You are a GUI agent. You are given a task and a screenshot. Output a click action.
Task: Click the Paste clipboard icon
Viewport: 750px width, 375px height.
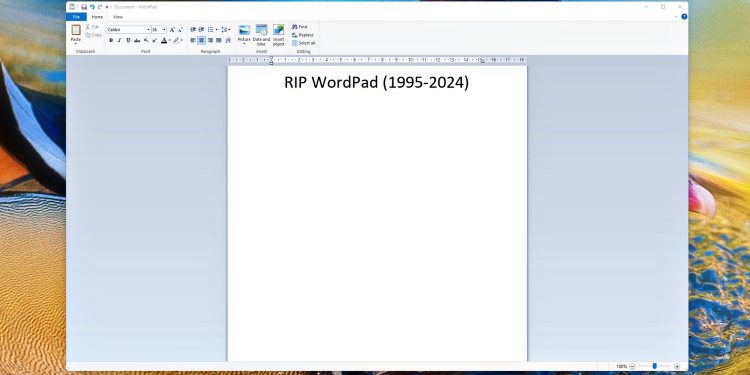click(76, 30)
